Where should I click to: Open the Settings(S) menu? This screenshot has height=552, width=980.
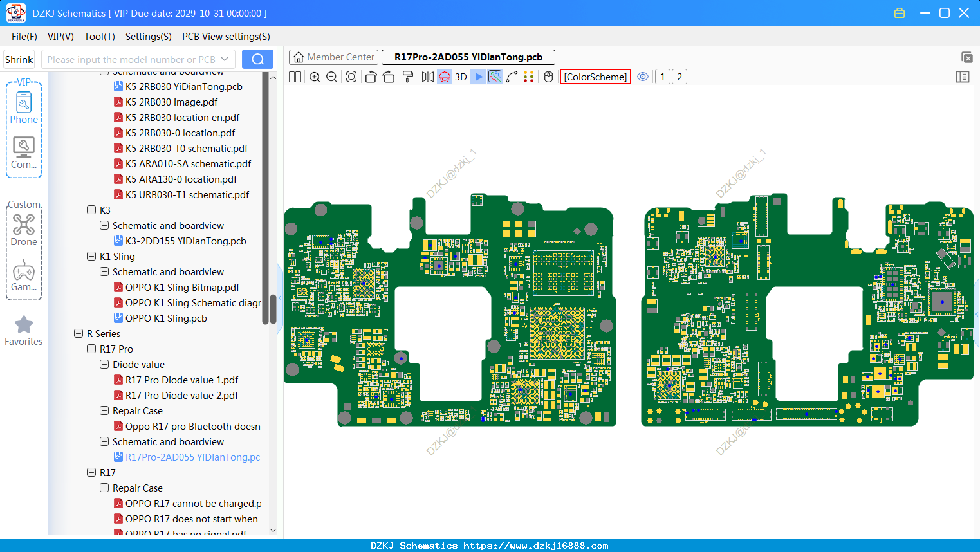point(149,37)
